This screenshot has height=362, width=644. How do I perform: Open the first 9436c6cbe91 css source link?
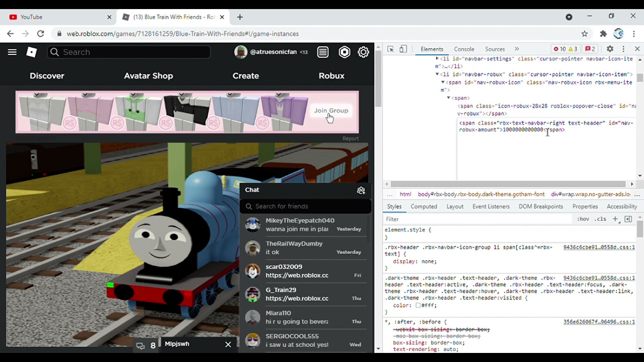pyautogui.click(x=599, y=247)
